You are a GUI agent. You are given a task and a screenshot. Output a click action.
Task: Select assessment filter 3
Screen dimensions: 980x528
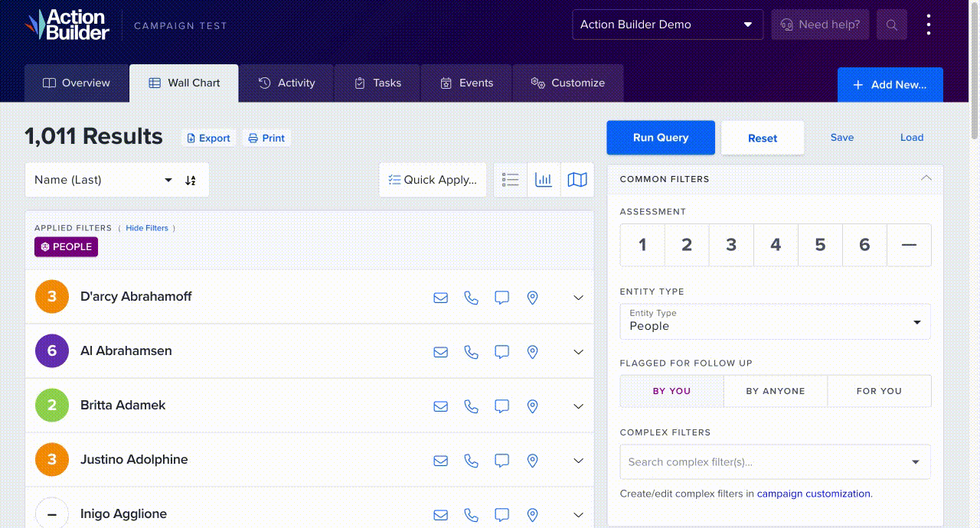[731, 245]
